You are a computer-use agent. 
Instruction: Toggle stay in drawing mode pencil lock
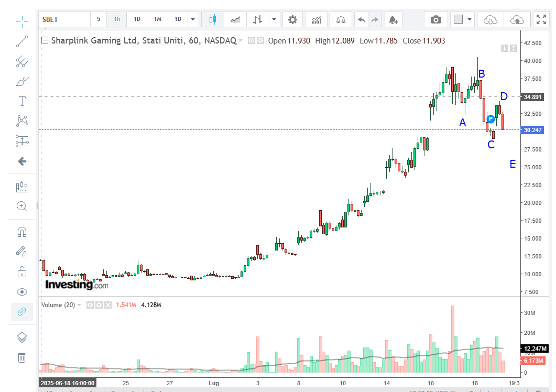pyautogui.click(x=22, y=252)
